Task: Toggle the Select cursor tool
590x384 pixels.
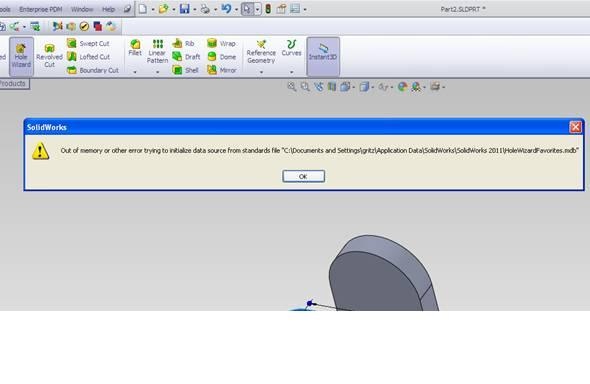Action: pyautogui.click(x=247, y=9)
